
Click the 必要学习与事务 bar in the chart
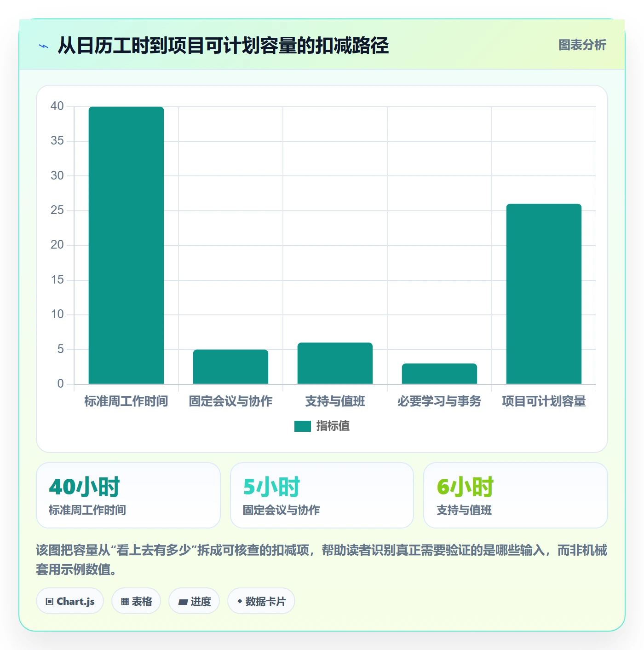[439, 374]
